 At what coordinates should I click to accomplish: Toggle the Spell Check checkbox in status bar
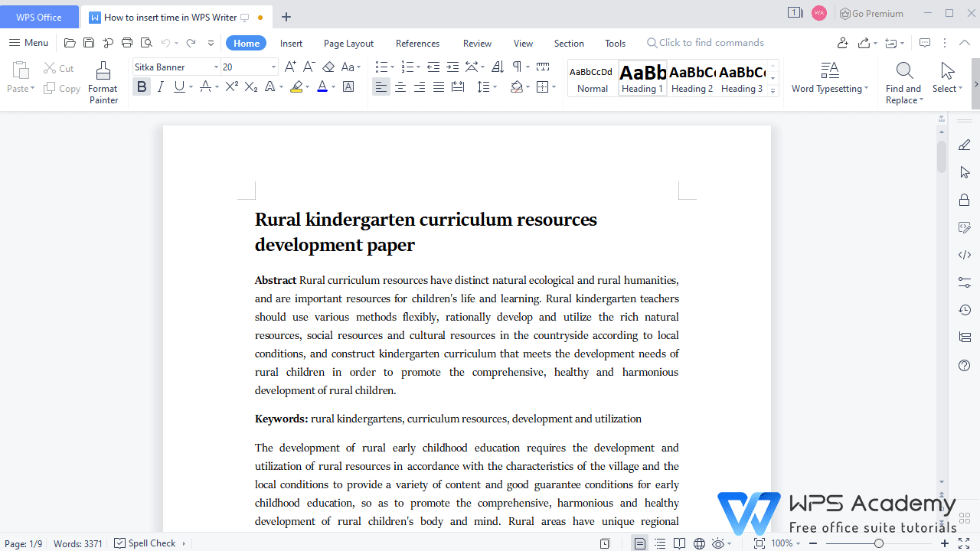(120, 543)
